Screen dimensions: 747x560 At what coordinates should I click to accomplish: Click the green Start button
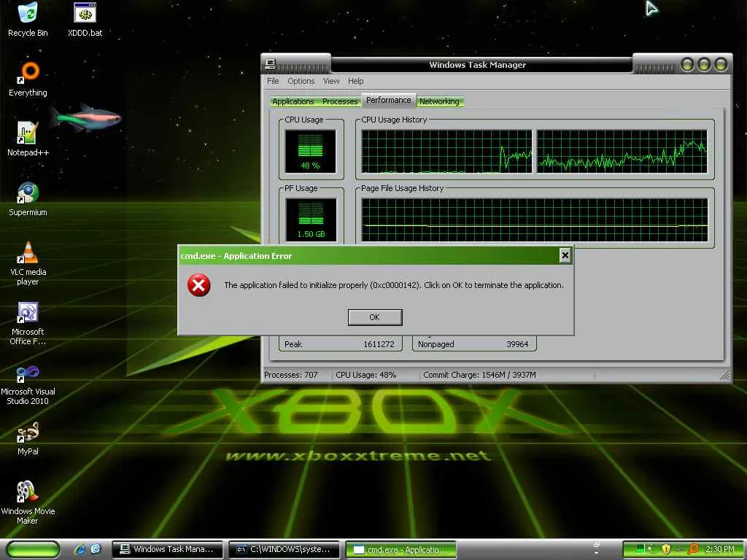click(x=33, y=550)
